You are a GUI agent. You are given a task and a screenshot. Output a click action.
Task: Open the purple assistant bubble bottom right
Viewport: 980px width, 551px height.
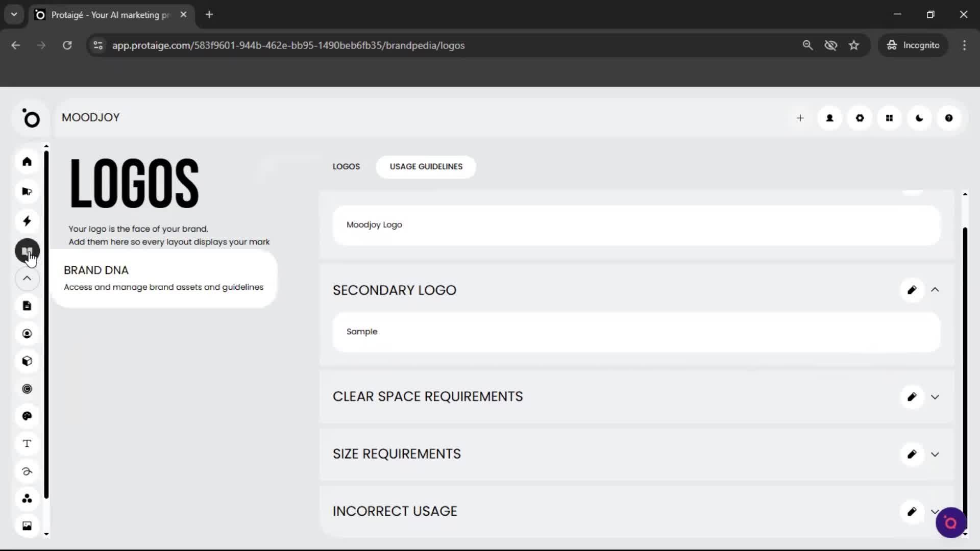(950, 522)
